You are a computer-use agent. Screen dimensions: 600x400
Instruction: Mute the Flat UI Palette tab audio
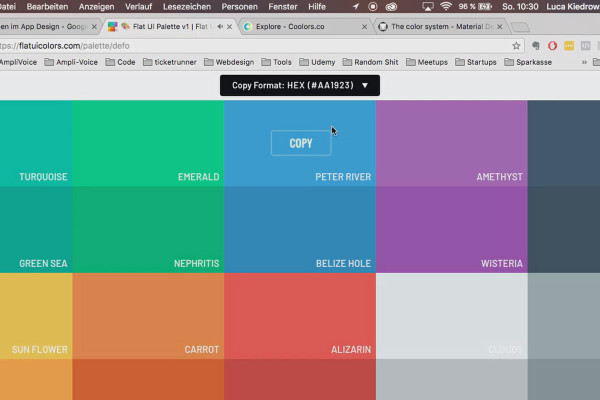pos(220,26)
